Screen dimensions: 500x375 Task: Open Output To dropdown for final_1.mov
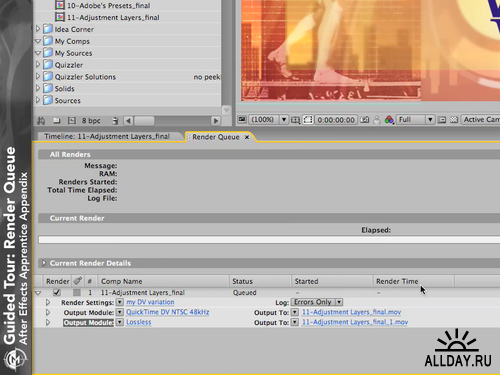[295, 322]
